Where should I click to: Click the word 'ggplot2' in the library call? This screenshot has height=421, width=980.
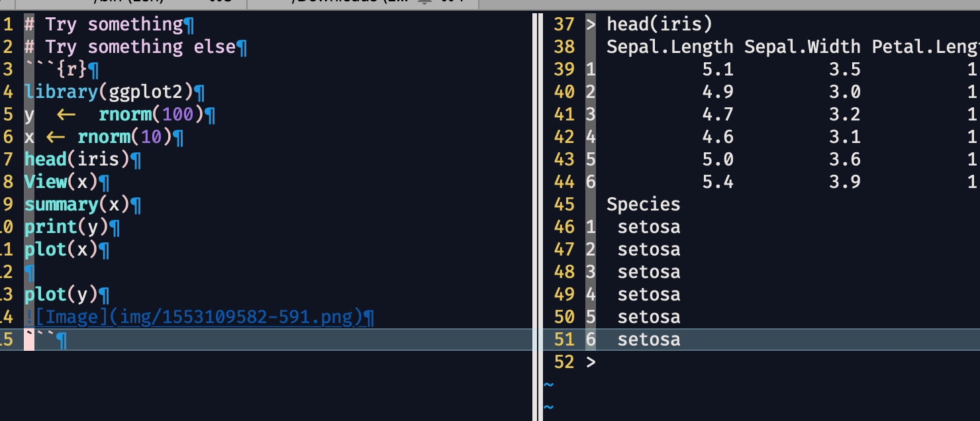coord(146,92)
